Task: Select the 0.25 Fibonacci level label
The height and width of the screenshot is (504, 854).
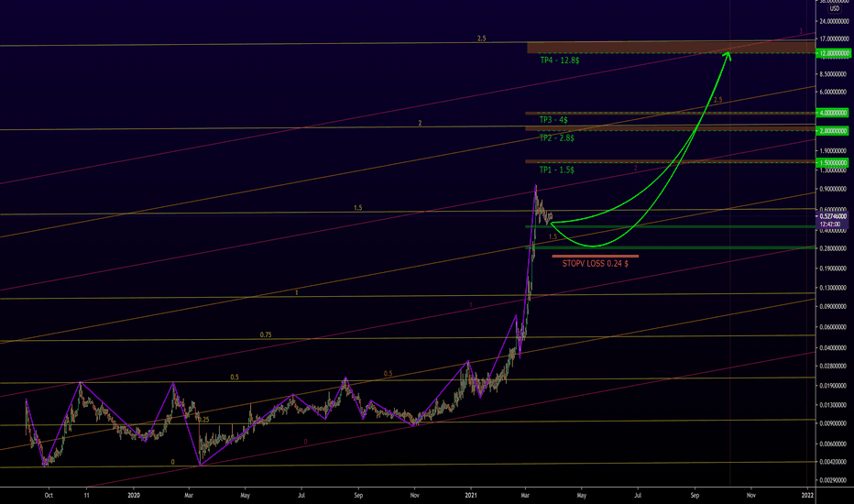Action: click(x=203, y=420)
